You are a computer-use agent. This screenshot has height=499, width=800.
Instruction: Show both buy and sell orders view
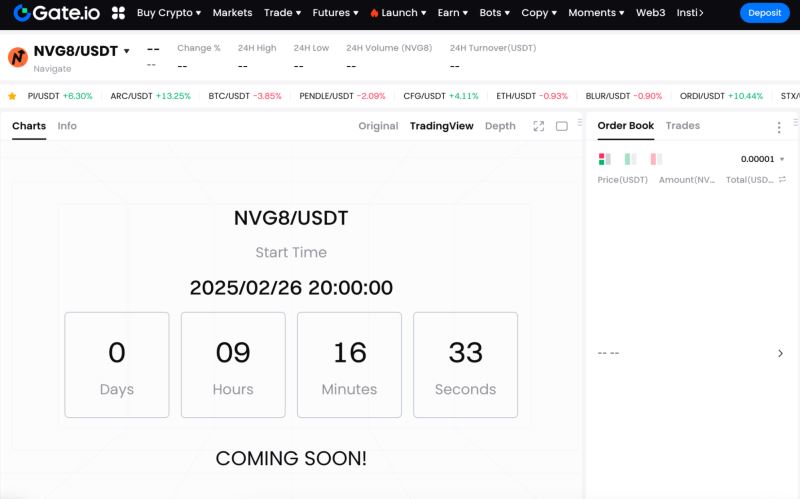click(x=604, y=159)
